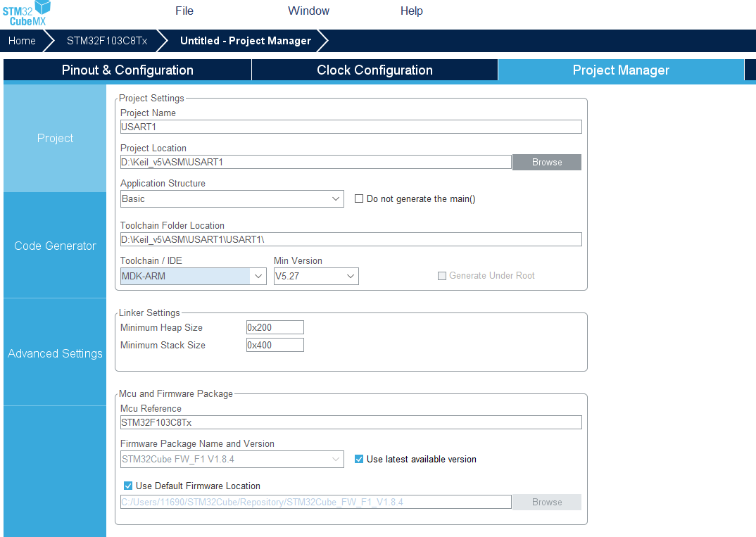Click Untitled - Project Manager breadcrumb
The height and width of the screenshot is (537, 756).
[246, 41]
